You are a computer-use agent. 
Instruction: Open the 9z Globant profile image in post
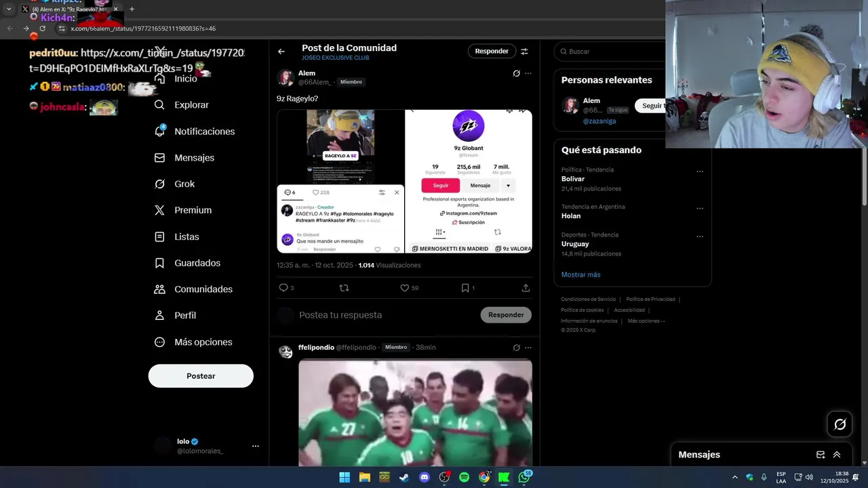[x=469, y=182]
